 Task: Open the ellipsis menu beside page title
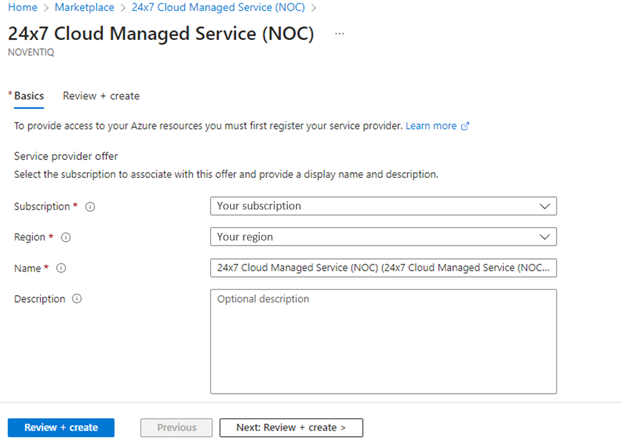click(339, 34)
